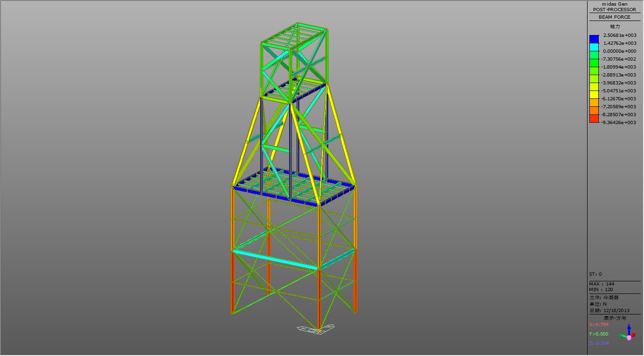Pick the dark blue swatch at the legend top
This screenshot has width=644, height=356.
coord(594,39)
